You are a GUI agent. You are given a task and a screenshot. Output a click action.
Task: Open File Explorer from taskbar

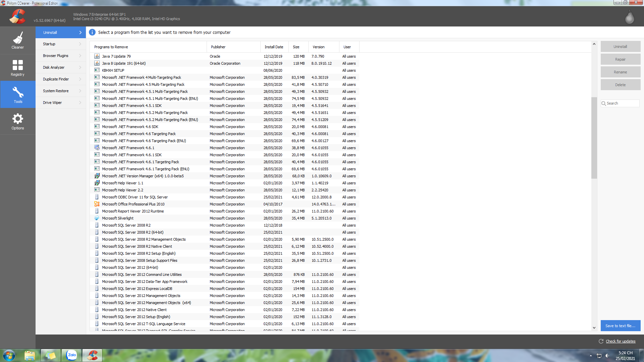coord(30,355)
